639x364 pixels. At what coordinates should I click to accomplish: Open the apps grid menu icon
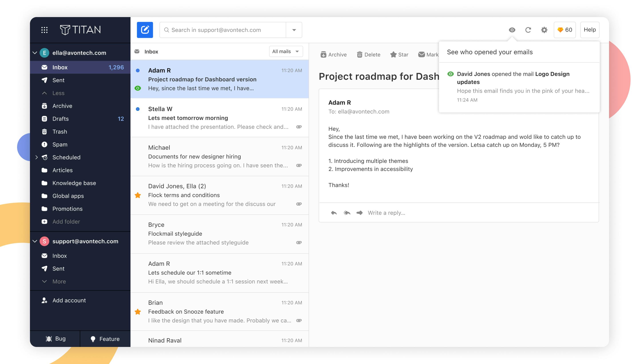[44, 30]
